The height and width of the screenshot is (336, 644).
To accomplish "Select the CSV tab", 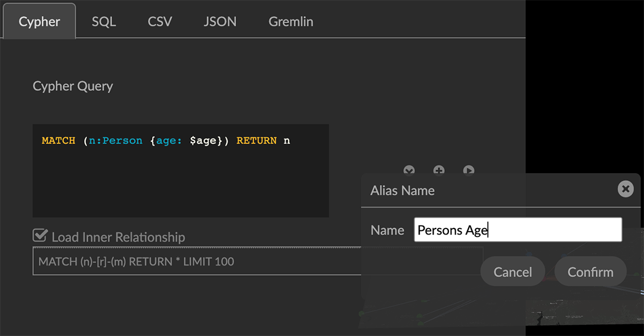I will pos(160,21).
